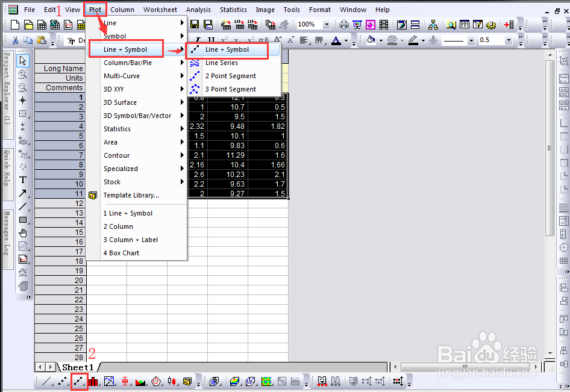Click the Long Name row header
Image resolution: width=570 pixels, height=392 pixels.
60,68
